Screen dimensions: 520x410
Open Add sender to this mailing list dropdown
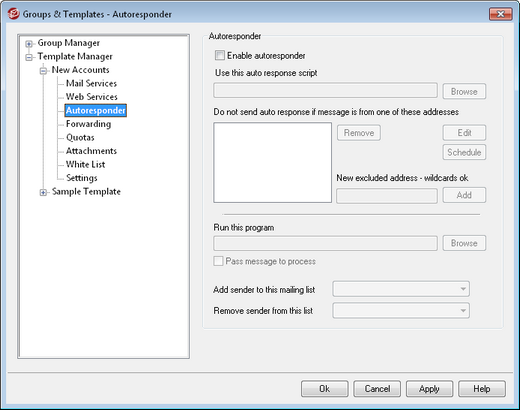(401, 289)
